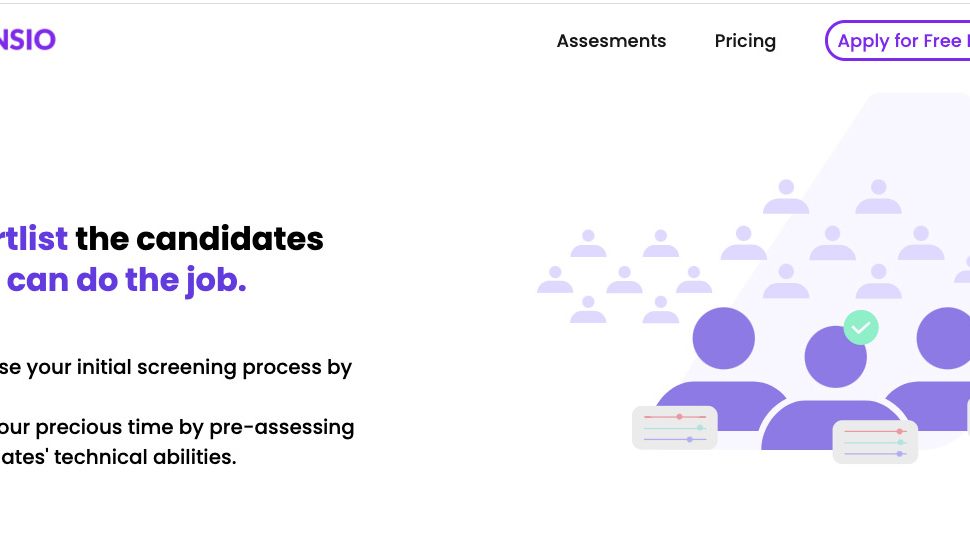The image size is (970, 551).
Task: Click the Apply for Free button
Action: coord(898,41)
